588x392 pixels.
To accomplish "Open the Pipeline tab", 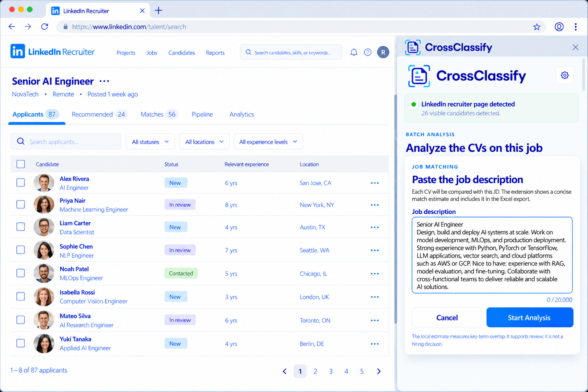I will [x=202, y=114].
